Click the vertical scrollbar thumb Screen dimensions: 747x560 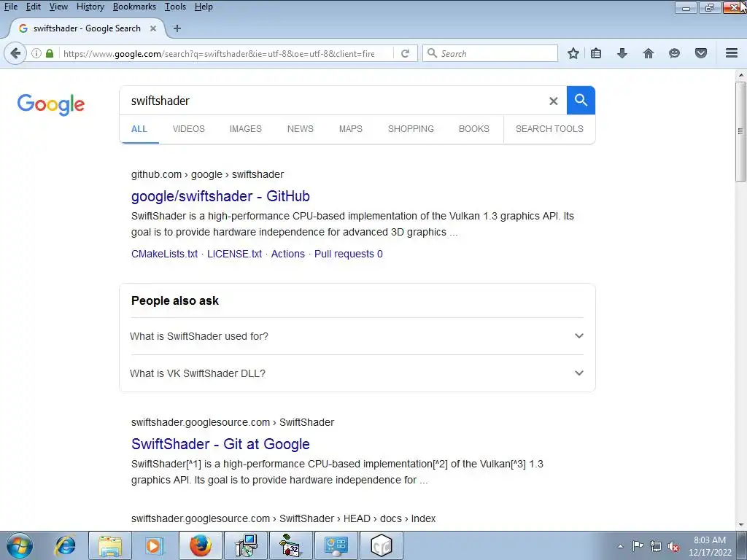pyautogui.click(x=740, y=131)
